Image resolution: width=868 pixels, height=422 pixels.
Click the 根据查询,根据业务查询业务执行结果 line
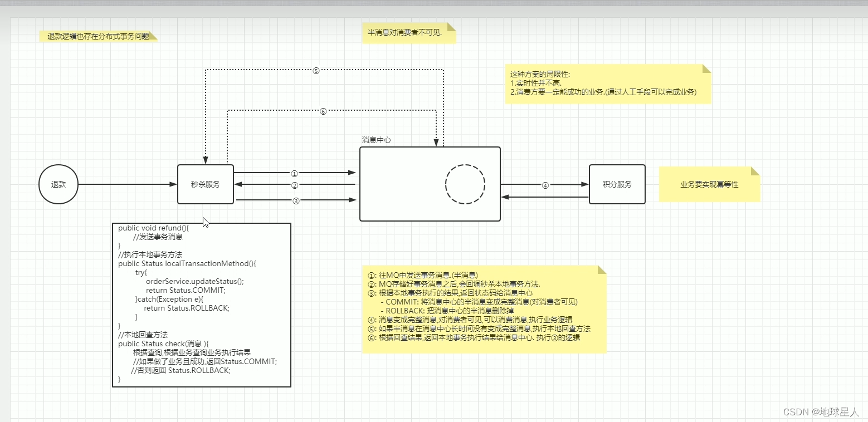coord(192,352)
